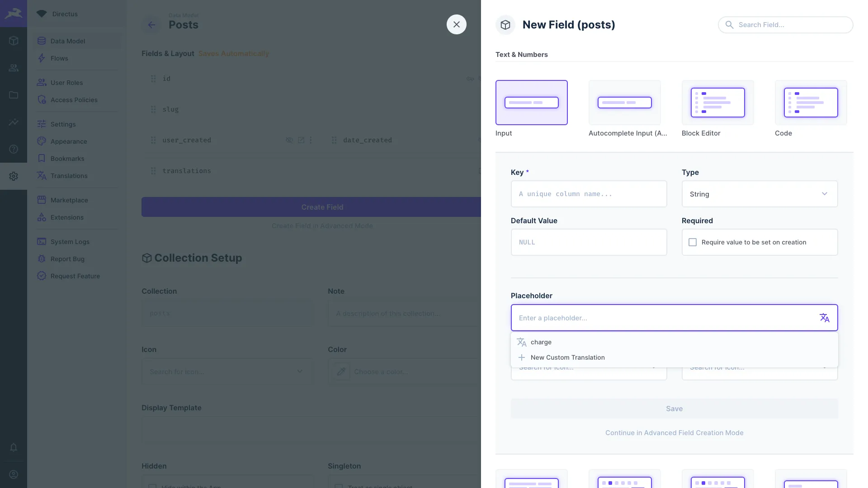
Task: Toggle hidden eye icon on user_created field
Action: coord(289,140)
